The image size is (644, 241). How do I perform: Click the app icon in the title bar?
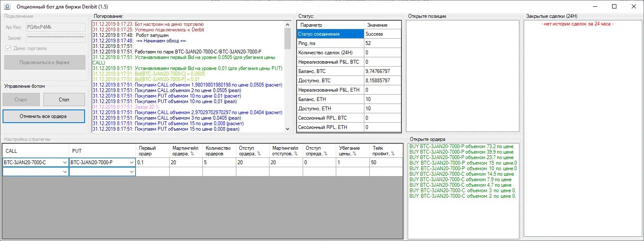[6, 6]
